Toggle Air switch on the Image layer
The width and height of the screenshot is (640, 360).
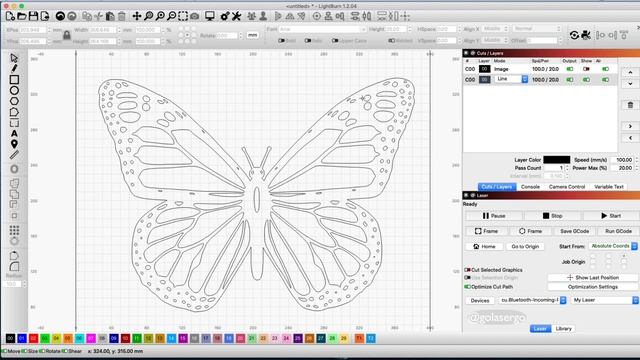(606, 69)
